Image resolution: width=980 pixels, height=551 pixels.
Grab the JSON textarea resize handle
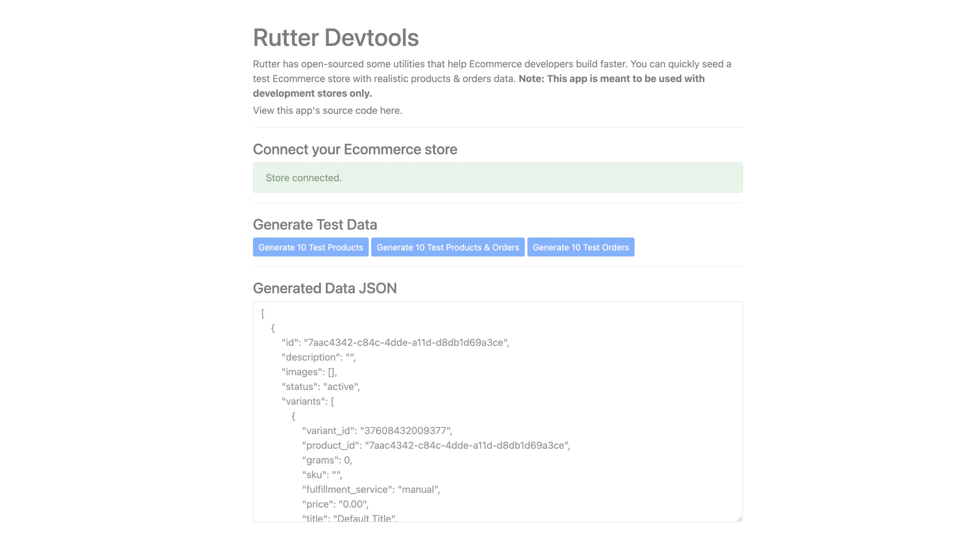click(x=739, y=518)
